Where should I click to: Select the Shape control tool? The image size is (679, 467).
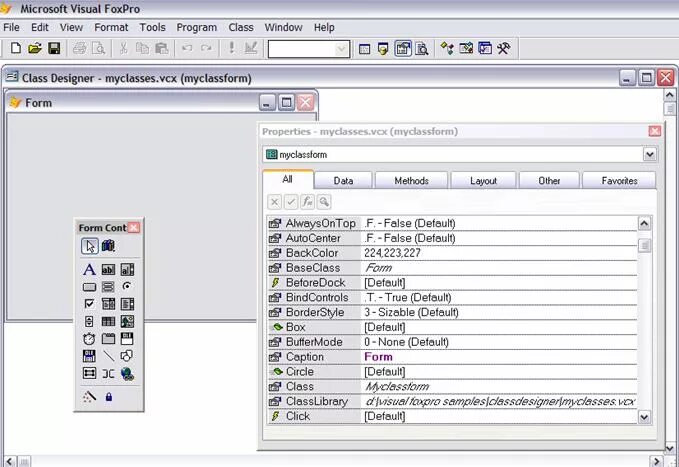[127, 356]
